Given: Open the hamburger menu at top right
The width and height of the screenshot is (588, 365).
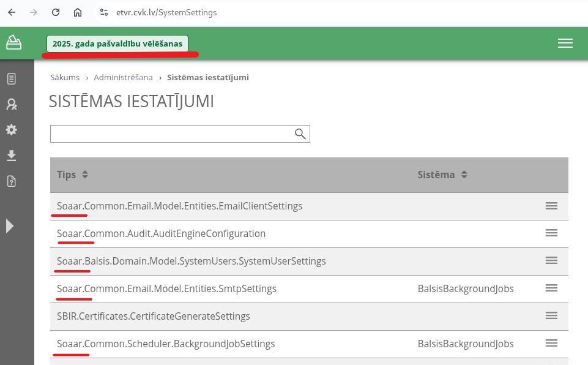Looking at the screenshot, I should pos(565,43).
